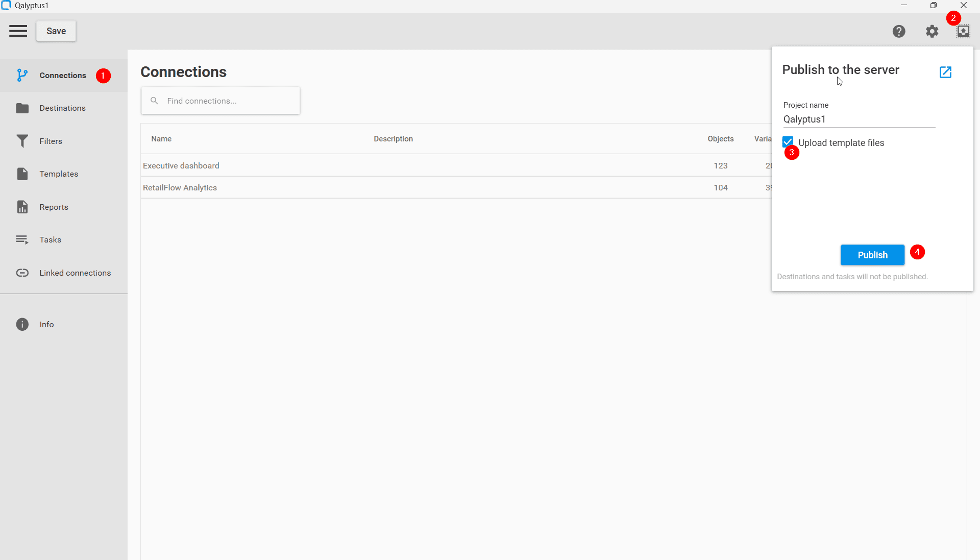
Task: Open publish panel external link icon
Action: pos(945,72)
